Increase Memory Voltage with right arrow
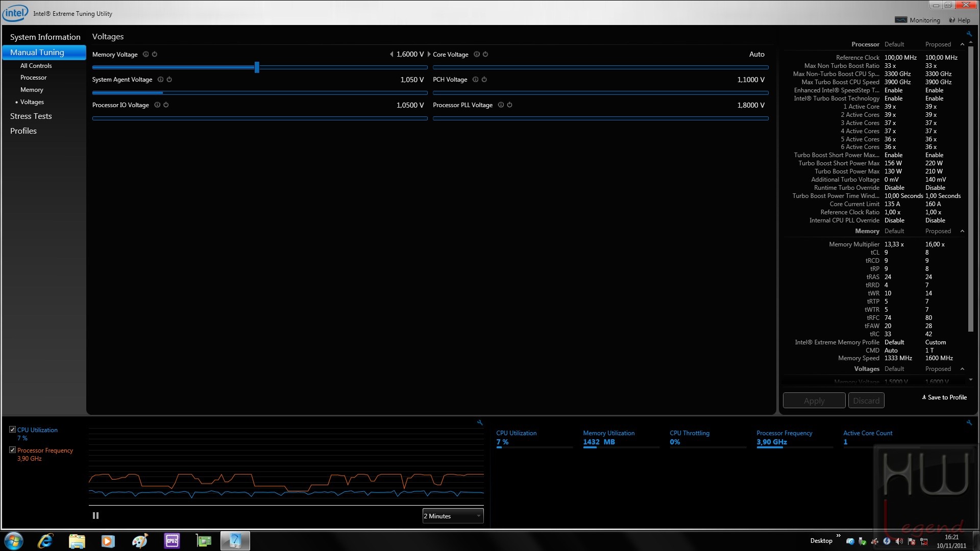The width and height of the screenshot is (980, 551). click(x=429, y=54)
